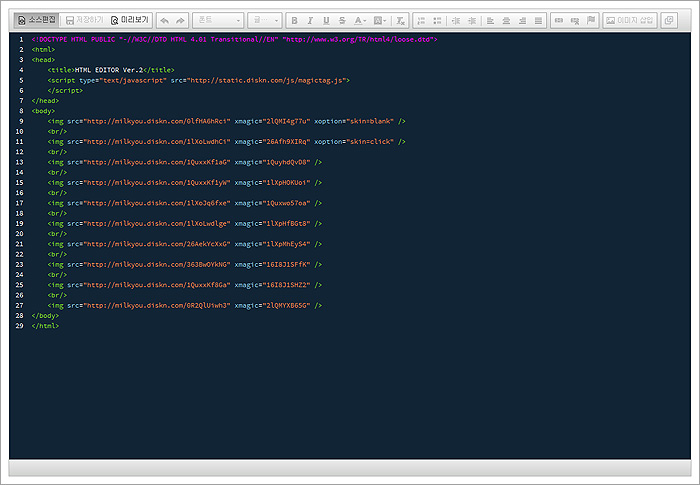The height and width of the screenshot is (485, 700).
Task: Open the 폰트 font dropdown
Action: (218, 21)
